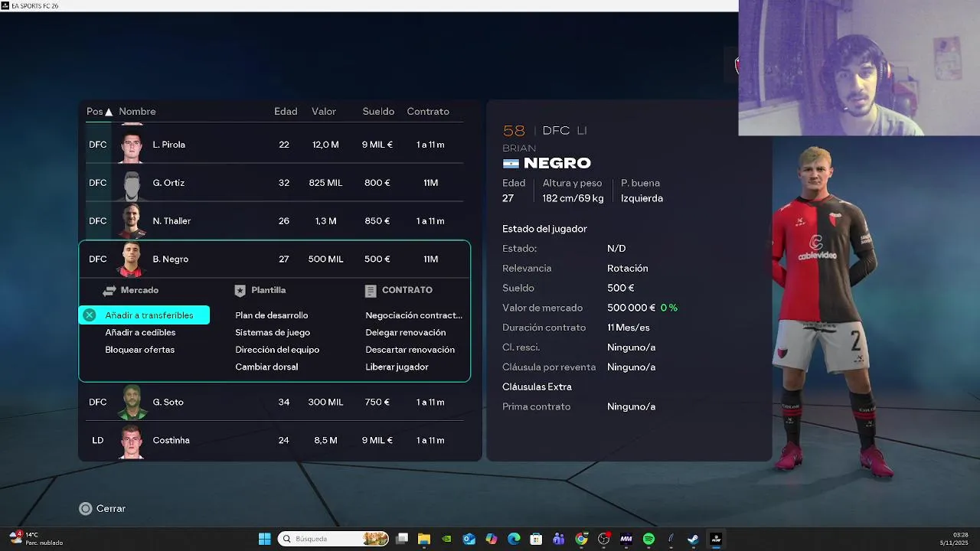Select Delegar renovación
Image resolution: width=980 pixels, height=551 pixels.
[405, 333]
